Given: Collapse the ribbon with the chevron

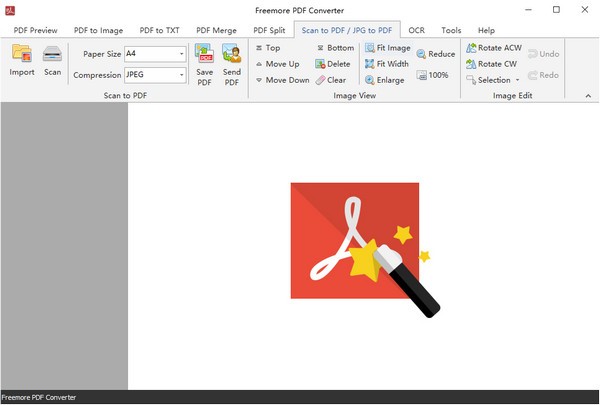Looking at the screenshot, I should (588, 96).
